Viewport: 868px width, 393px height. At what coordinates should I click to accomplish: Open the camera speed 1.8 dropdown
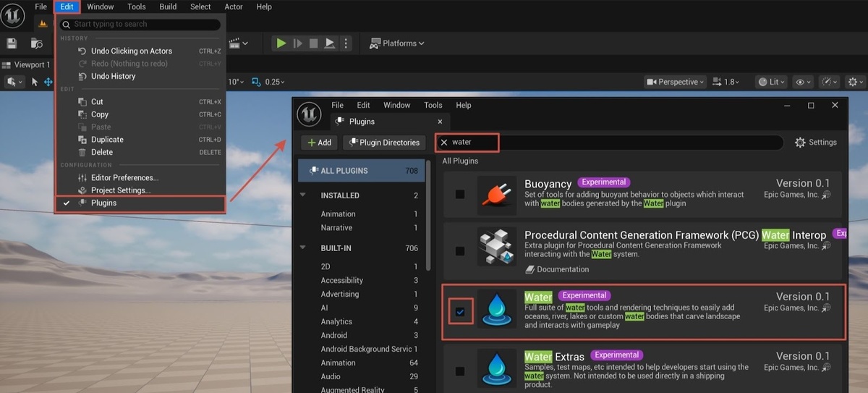(728, 82)
